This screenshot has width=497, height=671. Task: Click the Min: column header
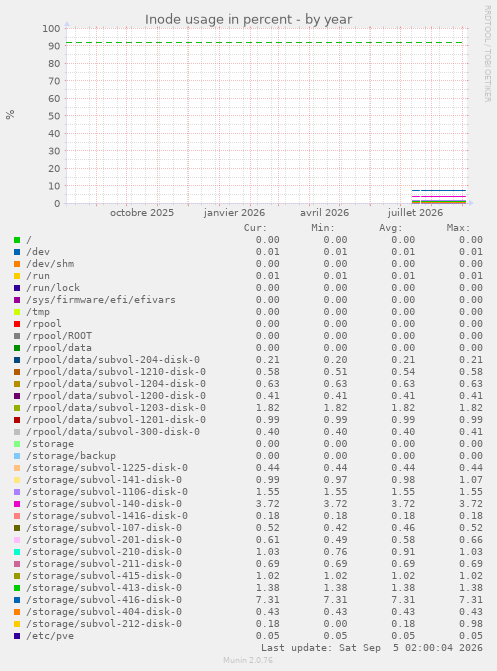323,228
